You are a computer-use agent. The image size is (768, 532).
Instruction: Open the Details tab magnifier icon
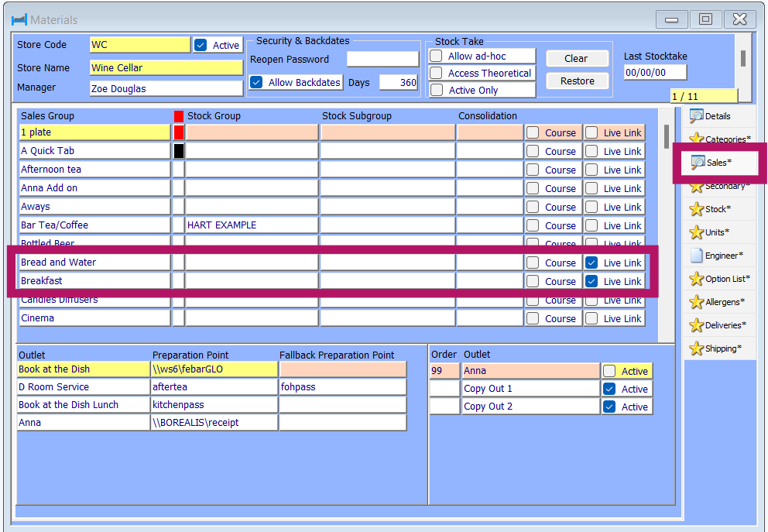[696, 116]
